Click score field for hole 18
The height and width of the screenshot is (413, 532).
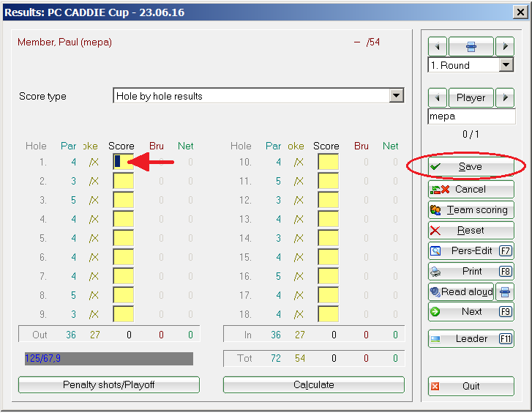tap(329, 314)
